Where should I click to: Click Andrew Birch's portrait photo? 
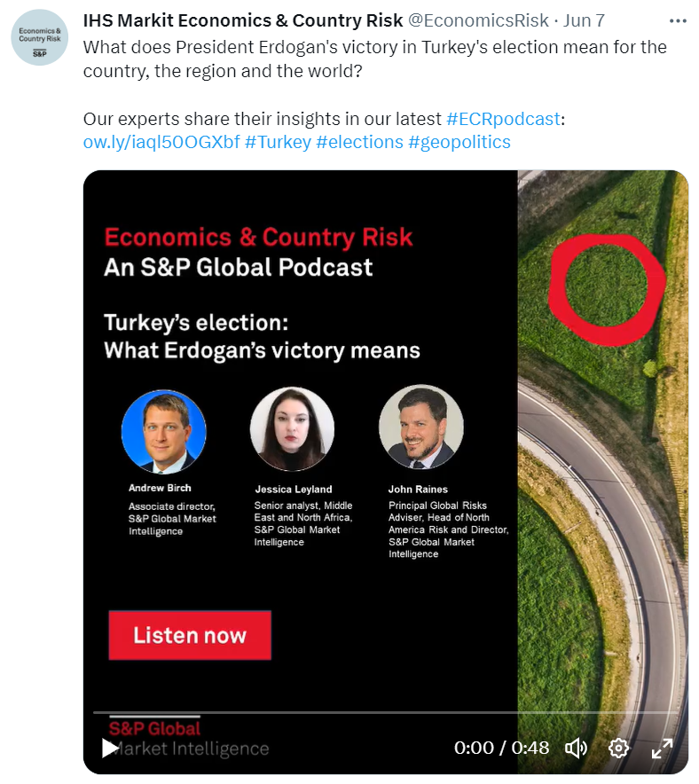click(164, 433)
